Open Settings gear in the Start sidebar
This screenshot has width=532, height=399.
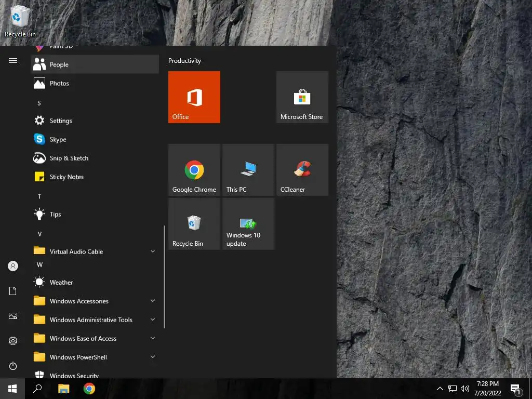coord(13,341)
